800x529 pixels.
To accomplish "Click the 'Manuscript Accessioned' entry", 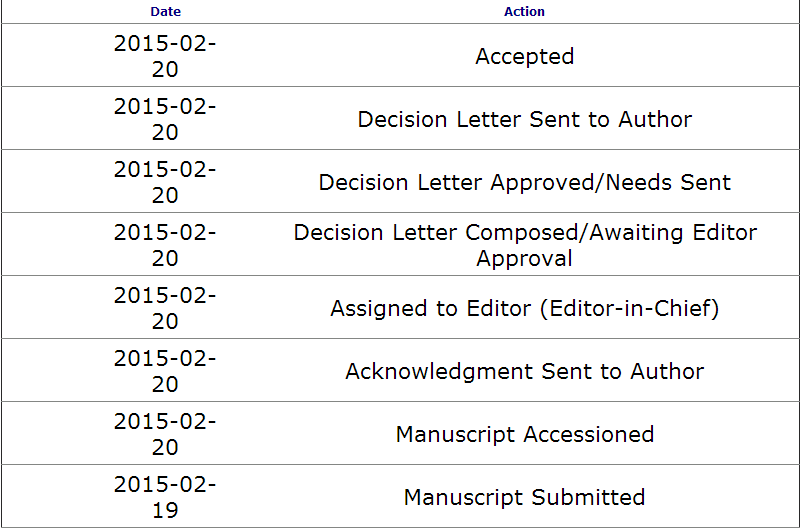I will [524, 434].
